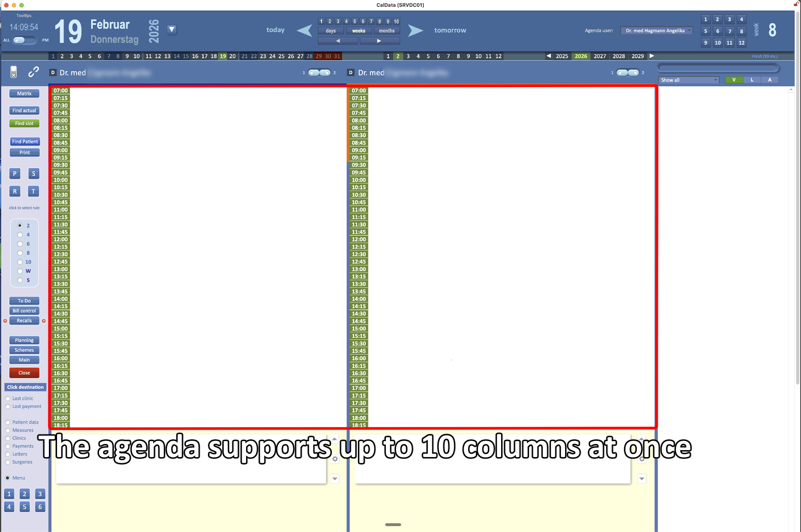Viewport: 801px width, 532px height.
Task: Select the Last clinic radio option
Action: pyautogui.click(x=8, y=398)
